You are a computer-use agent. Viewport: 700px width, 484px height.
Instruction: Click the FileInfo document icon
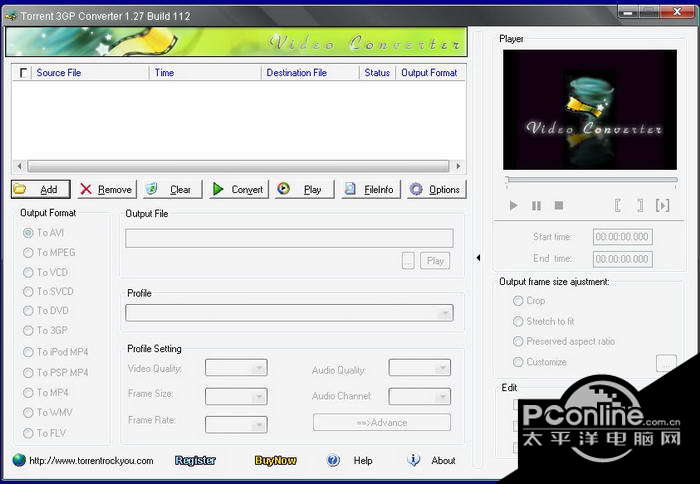350,189
